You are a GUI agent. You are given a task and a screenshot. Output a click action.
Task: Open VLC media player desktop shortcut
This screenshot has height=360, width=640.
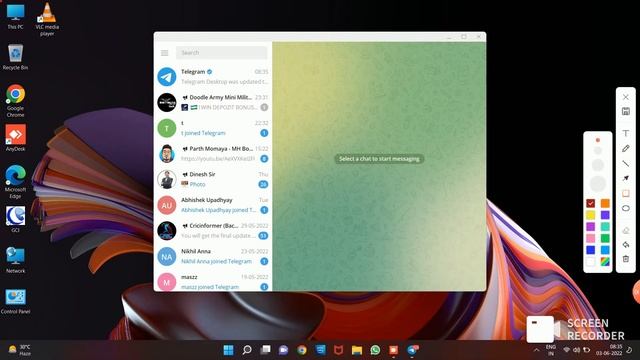47,19
